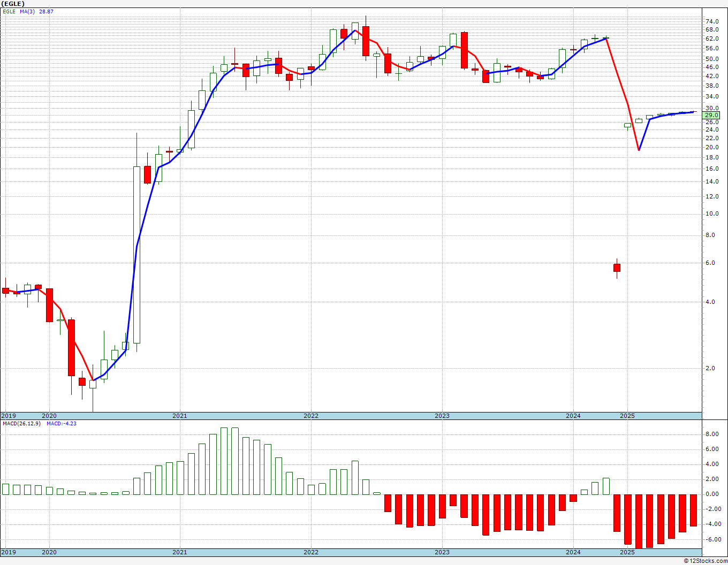Click the 74.0 price axis label
This screenshot has height=565, width=728.
(x=712, y=21)
